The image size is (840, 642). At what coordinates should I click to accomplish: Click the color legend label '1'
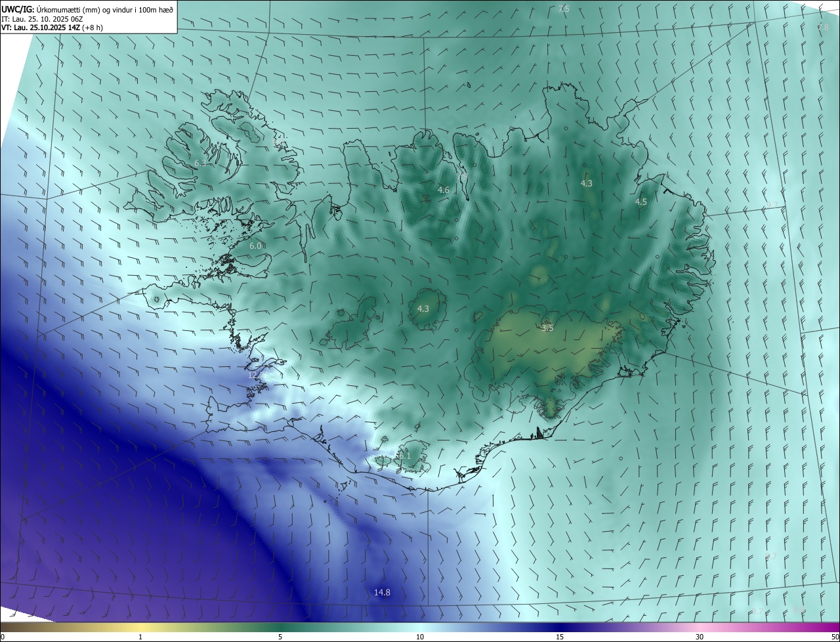pos(140,637)
